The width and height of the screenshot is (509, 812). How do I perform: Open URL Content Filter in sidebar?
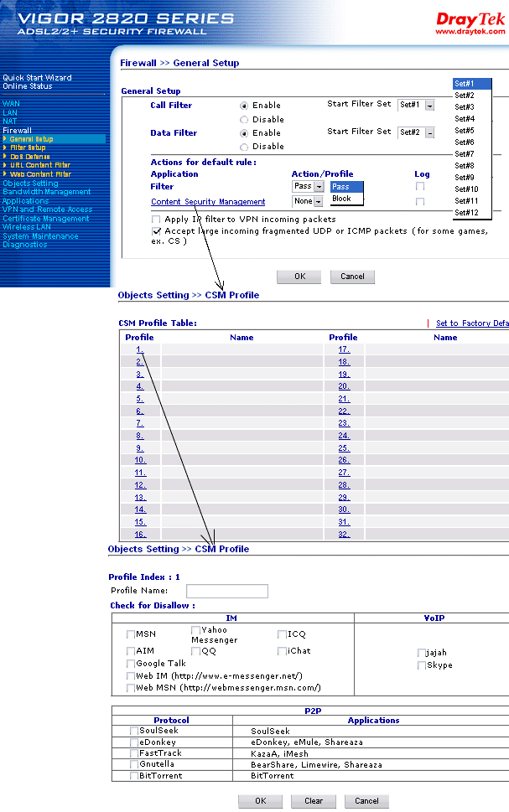pyautogui.click(x=40, y=165)
